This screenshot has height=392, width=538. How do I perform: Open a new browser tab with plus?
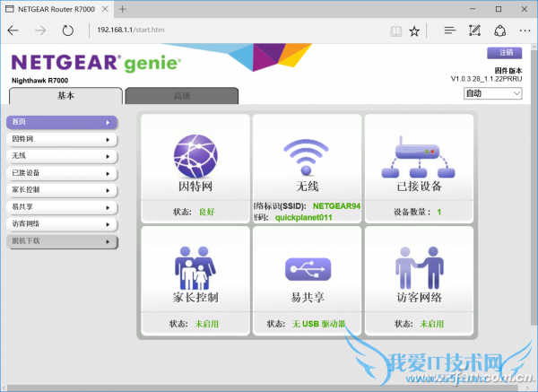coord(123,9)
